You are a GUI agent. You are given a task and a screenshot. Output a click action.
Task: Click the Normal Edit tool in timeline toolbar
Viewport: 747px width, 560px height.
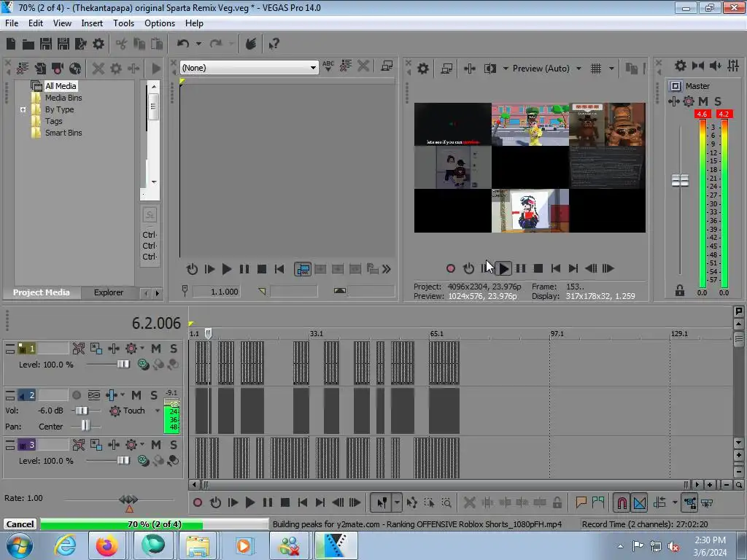382,502
